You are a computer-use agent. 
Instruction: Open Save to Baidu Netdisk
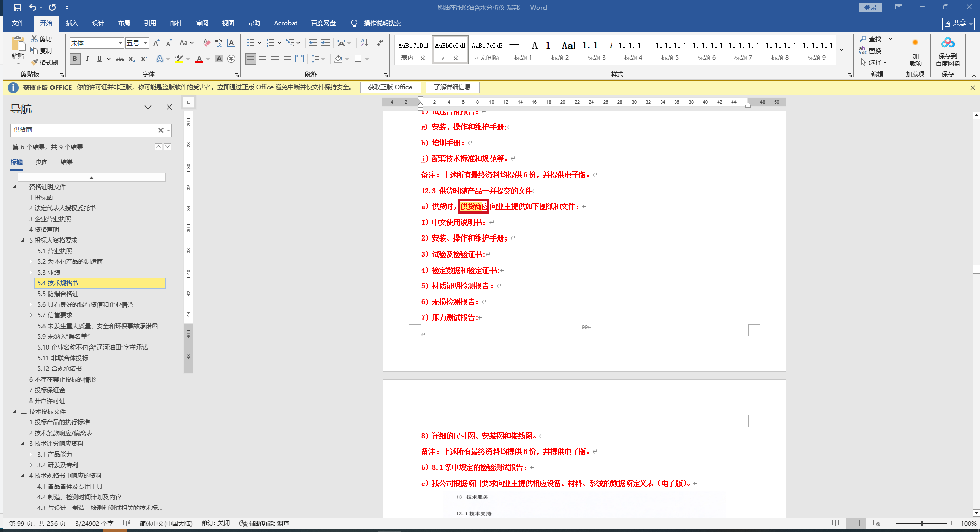[x=948, y=51]
